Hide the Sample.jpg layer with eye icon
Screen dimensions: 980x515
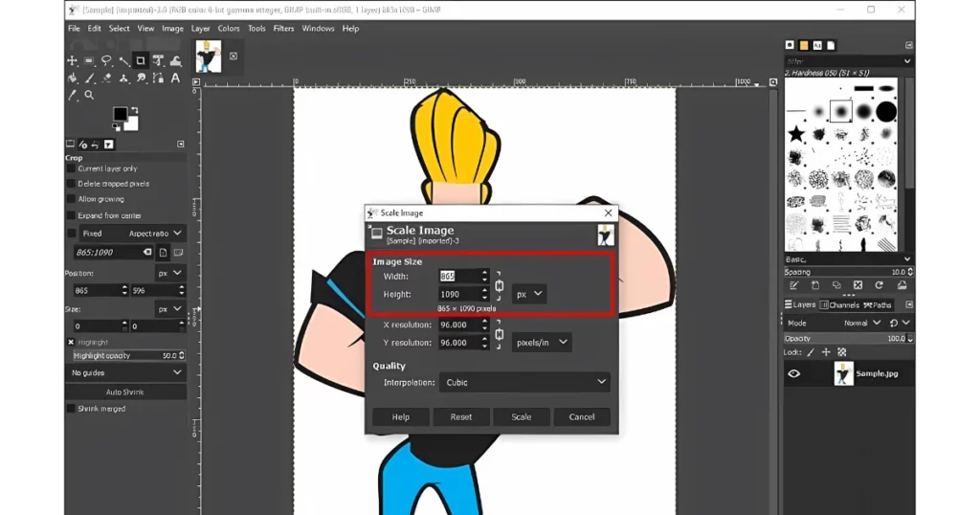793,373
